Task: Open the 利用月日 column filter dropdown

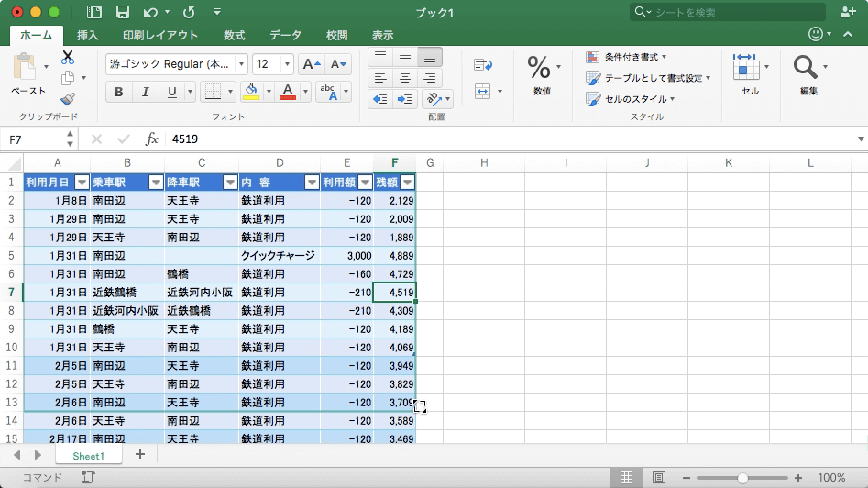Action: (x=82, y=183)
